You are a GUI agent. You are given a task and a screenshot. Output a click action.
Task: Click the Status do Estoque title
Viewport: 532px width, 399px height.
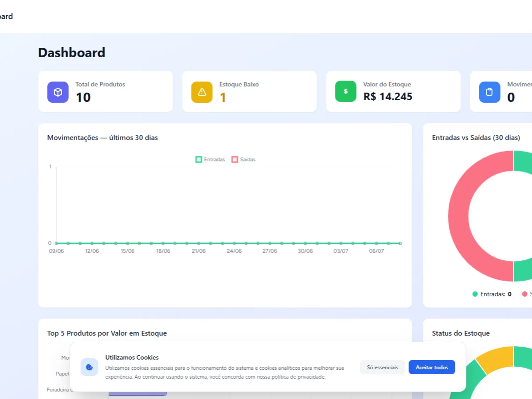click(461, 333)
